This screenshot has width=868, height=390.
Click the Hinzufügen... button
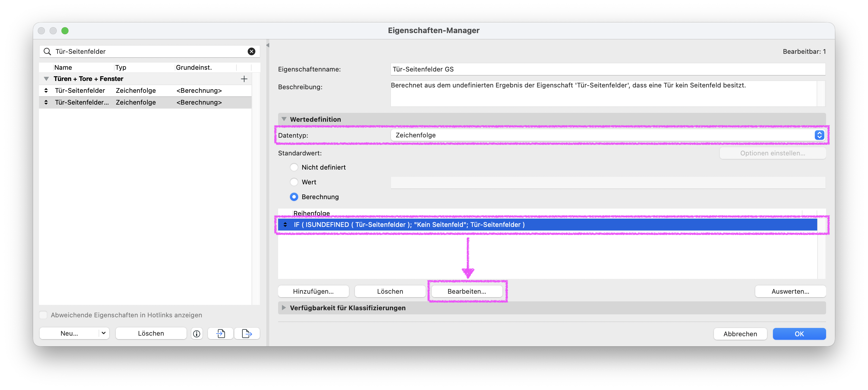click(313, 291)
